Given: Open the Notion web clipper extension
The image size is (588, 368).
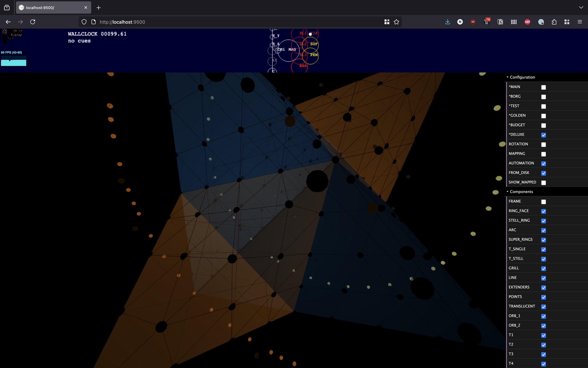Looking at the screenshot, I should pyautogui.click(x=500, y=22).
